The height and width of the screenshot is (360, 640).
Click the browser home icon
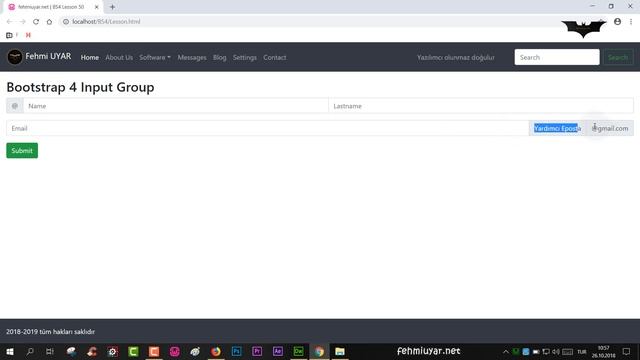[49, 22]
